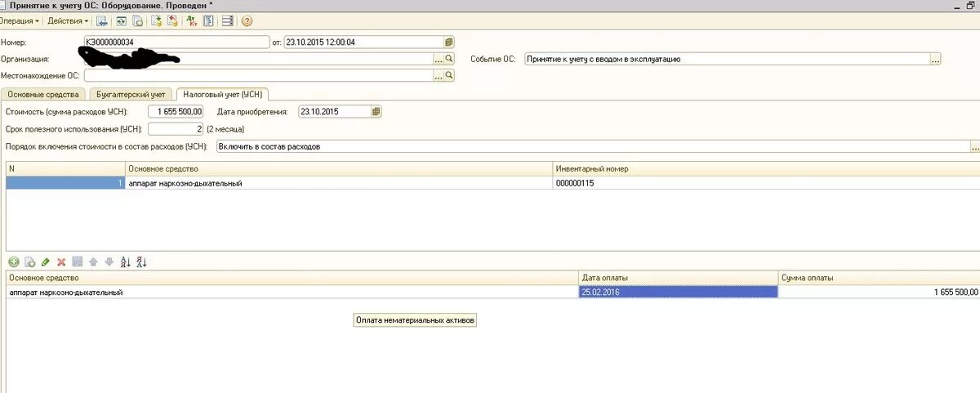Click the grey save floppy icon

click(78, 262)
